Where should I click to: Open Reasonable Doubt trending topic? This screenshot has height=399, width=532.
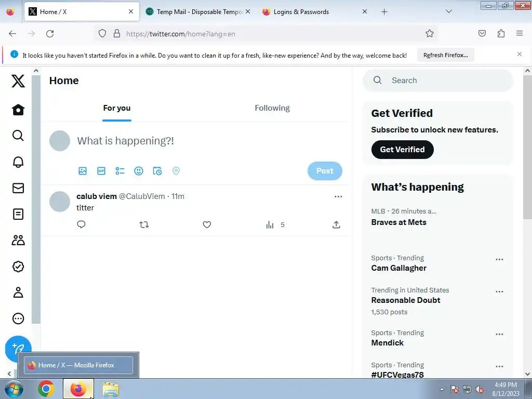coord(406,300)
